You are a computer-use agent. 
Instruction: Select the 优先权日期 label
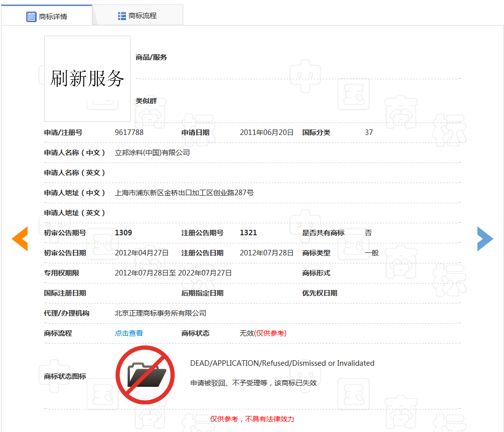pos(319,293)
